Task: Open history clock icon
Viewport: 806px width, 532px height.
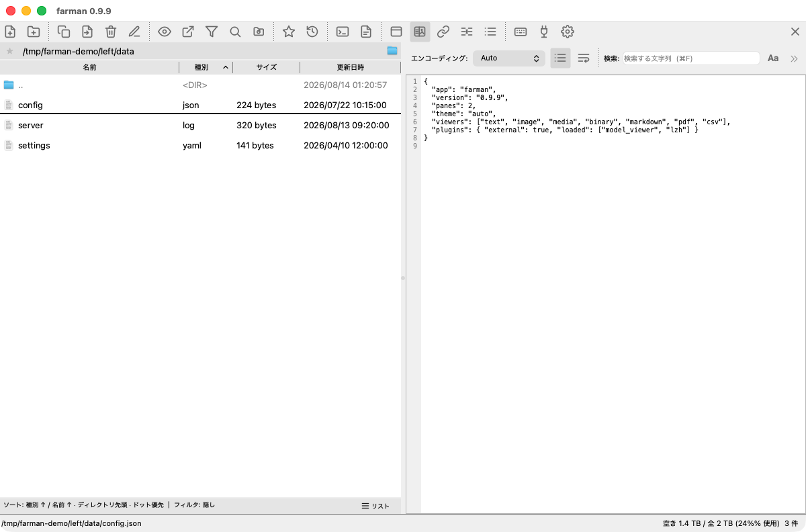Action: click(x=312, y=32)
